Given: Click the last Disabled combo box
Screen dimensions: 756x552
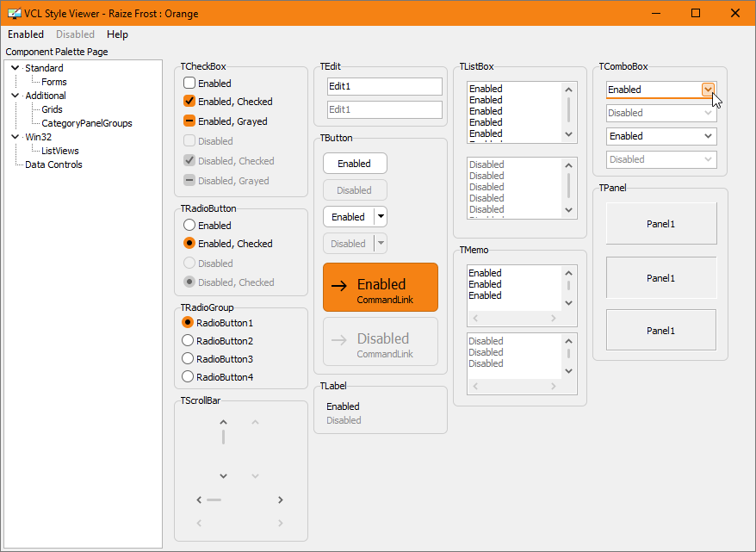Looking at the screenshot, I should (661, 159).
